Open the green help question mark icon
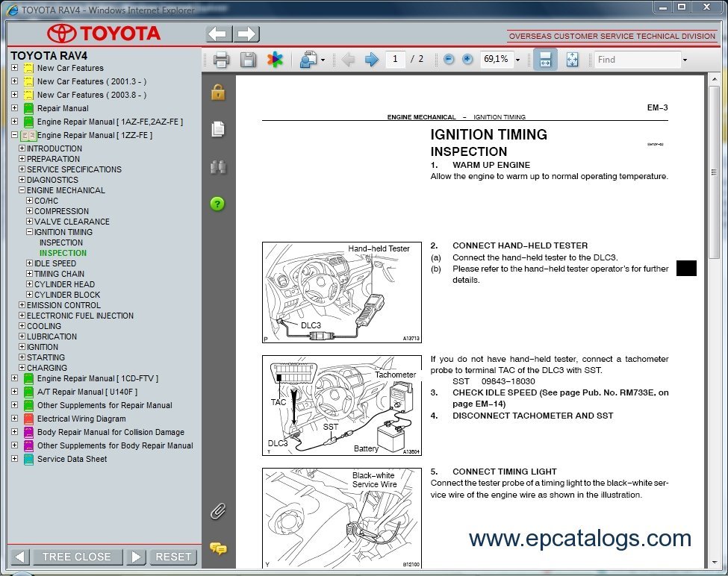The width and height of the screenshot is (728, 576). pyautogui.click(x=217, y=204)
